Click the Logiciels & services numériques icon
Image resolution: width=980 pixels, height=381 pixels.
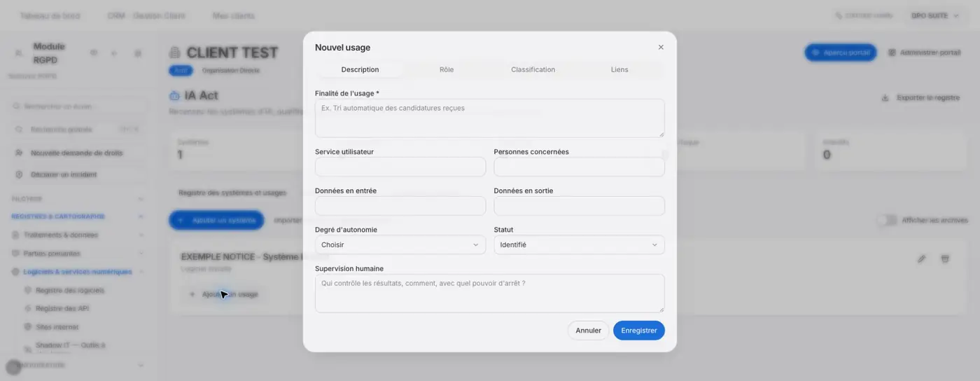pos(16,272)
